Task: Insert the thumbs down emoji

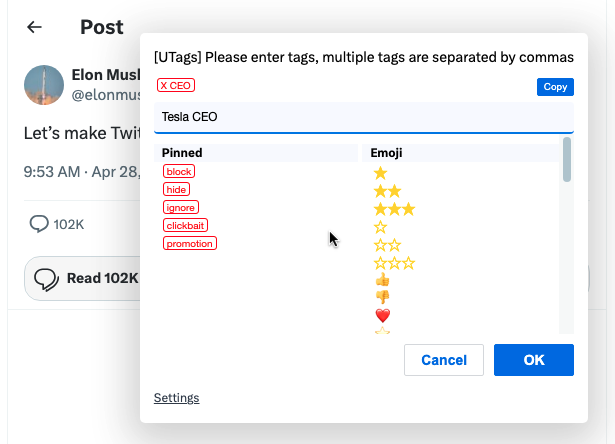Action: tap(381, 297)
